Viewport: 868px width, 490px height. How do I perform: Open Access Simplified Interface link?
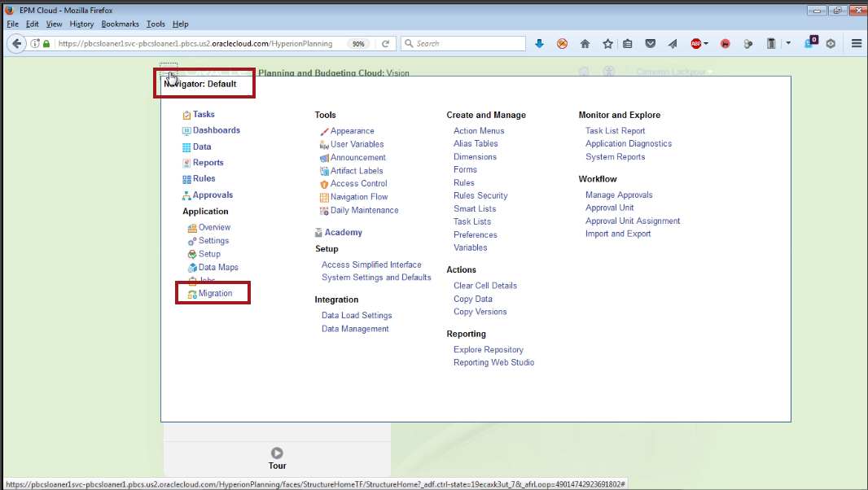pyautogui.click(x=371, y=265)
